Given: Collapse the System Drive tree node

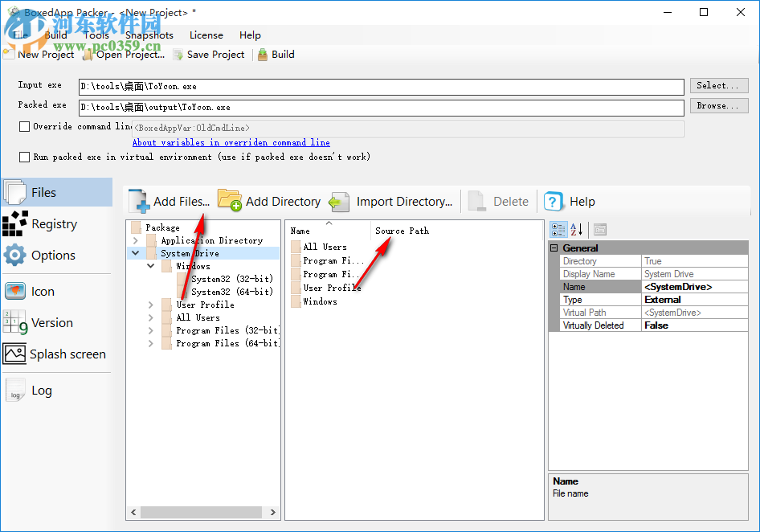Looking at the screenshot, I should [x=135, y=252].
